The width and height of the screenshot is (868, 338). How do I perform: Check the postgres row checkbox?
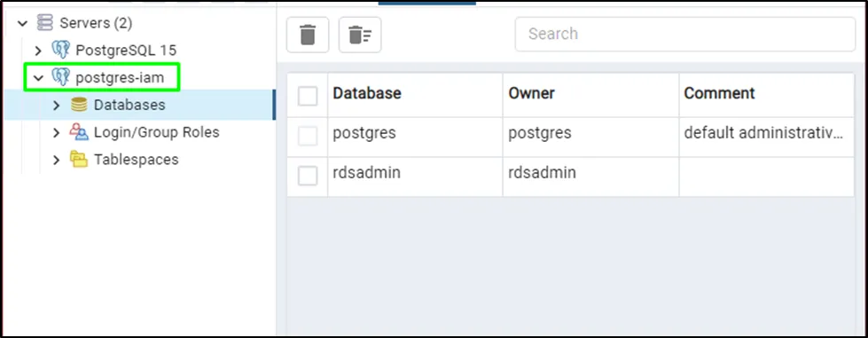308,137
